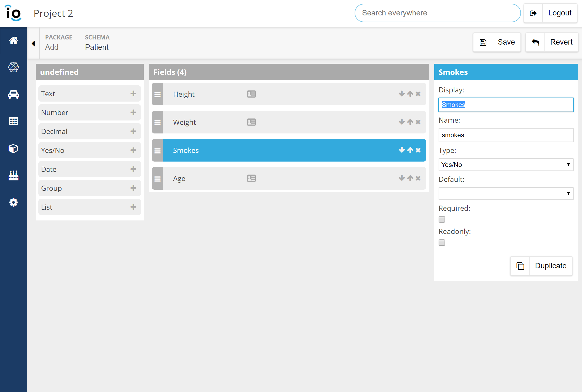Grab the Weight row drag handle

(x=157, y=122)
